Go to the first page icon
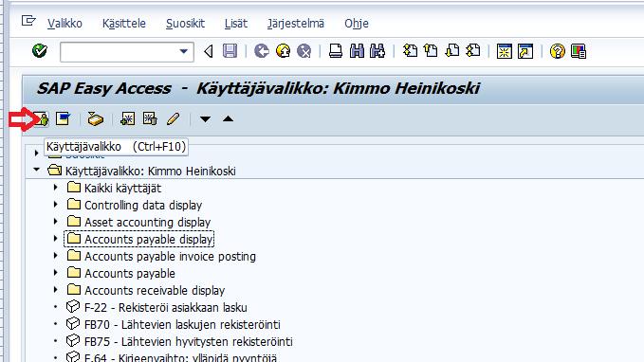 click(410, 51)
